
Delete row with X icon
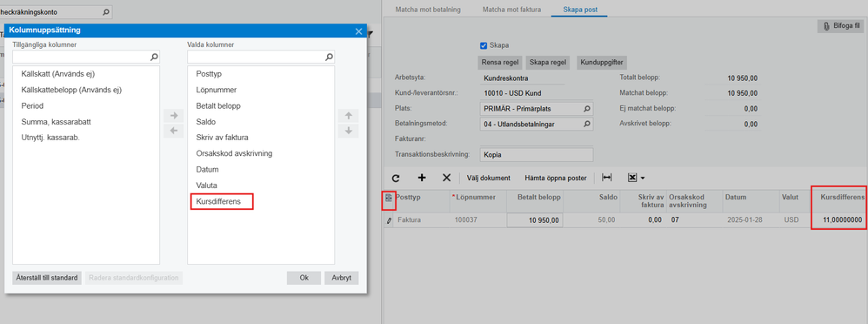pos(447,178)
